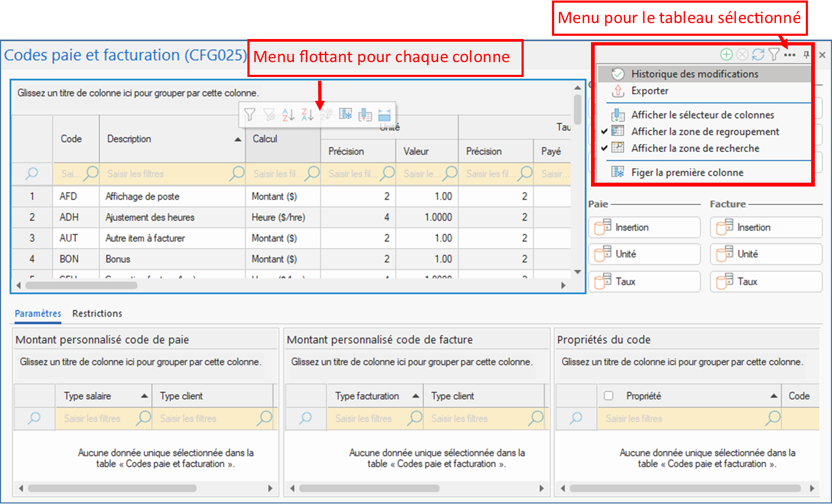This screenshot has height=504, width=832.
Task: Switch to the Restrictions tab
Action: click(97, 314)
